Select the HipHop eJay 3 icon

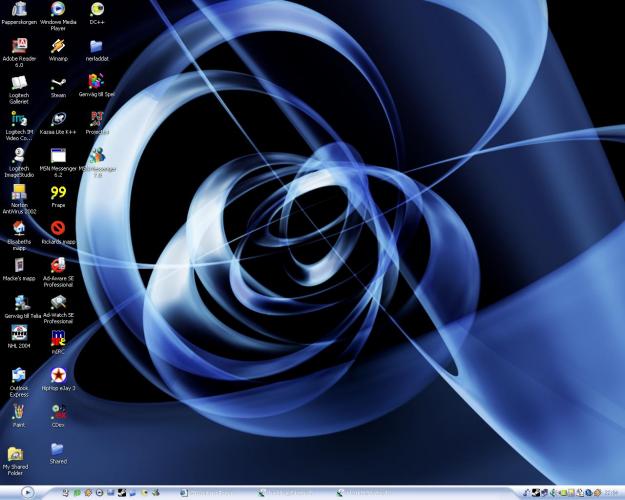(58, 375)
